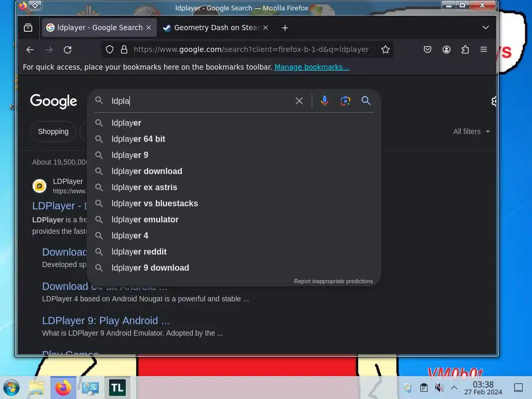Expand hidden tray icons arrow

[x=454, y=388]
